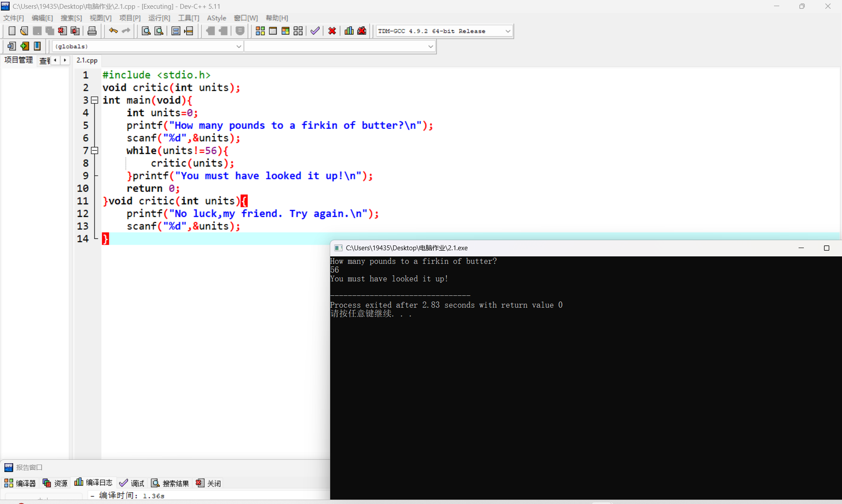Open the empty function list dropdown
The image size is (842, 504).
pos(430,46)
